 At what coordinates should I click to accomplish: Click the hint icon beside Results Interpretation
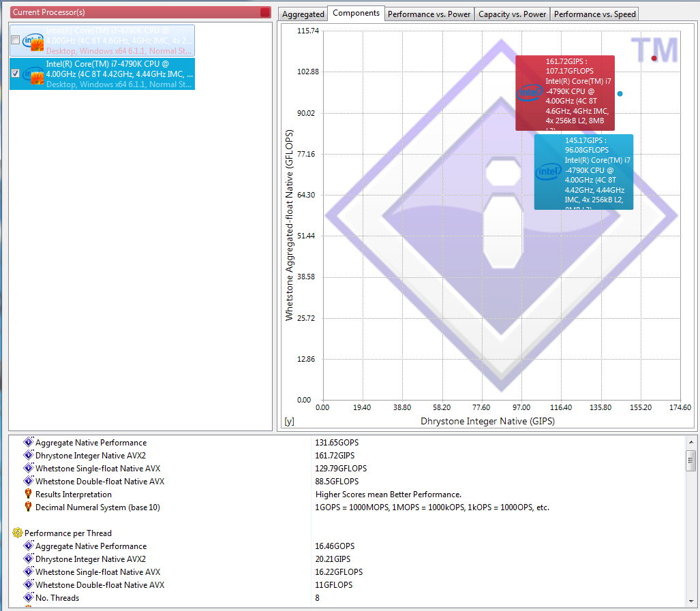(28, 494)
